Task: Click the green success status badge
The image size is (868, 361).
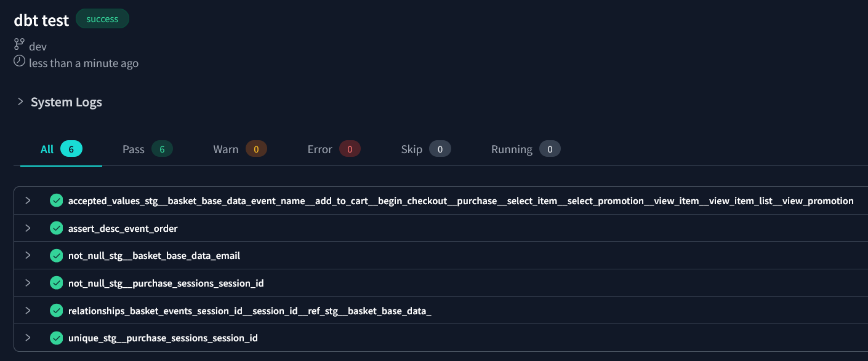Action: [x=102, y=18]
